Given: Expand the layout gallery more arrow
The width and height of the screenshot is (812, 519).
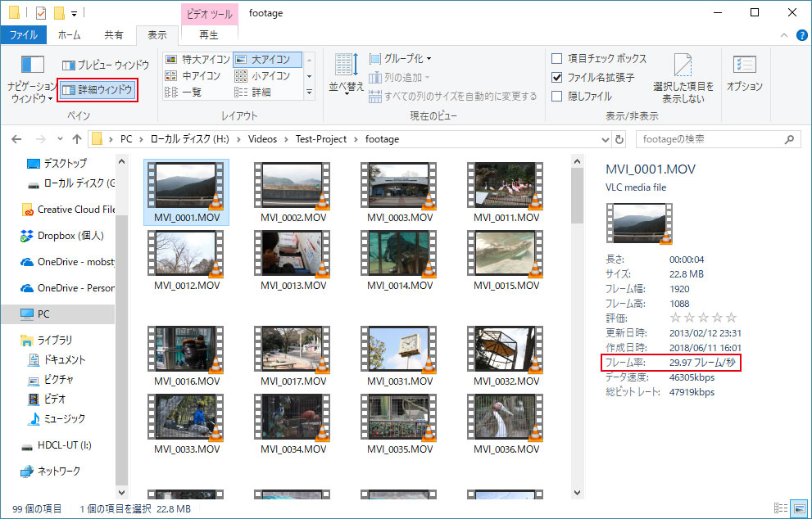Looking at the screenshot, I should tap(309, 93).
